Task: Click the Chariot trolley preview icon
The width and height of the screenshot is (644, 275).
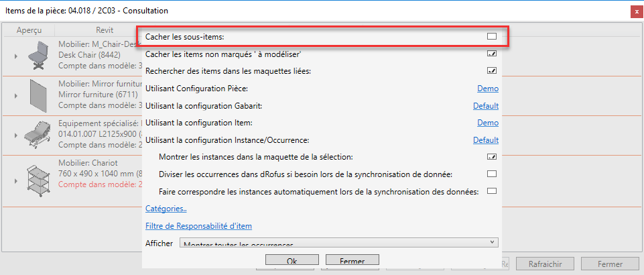Action: click(x=36, y=180)
